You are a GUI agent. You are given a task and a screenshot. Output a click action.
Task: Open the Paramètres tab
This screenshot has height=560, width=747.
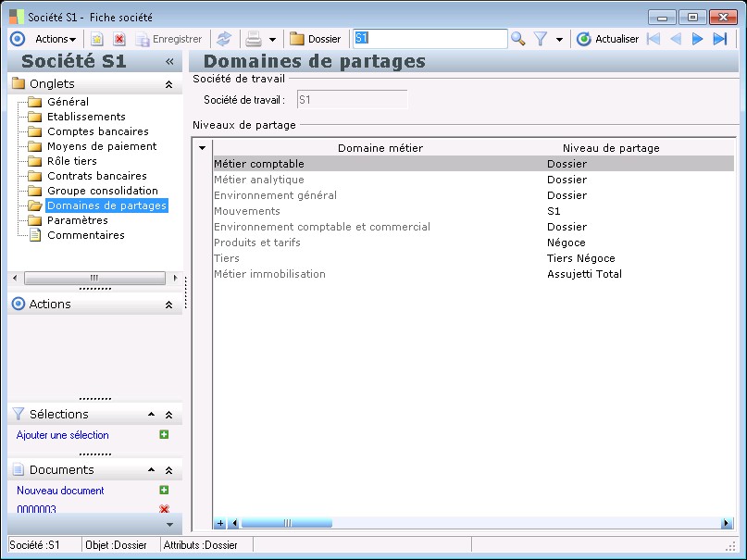coord(77,220)
